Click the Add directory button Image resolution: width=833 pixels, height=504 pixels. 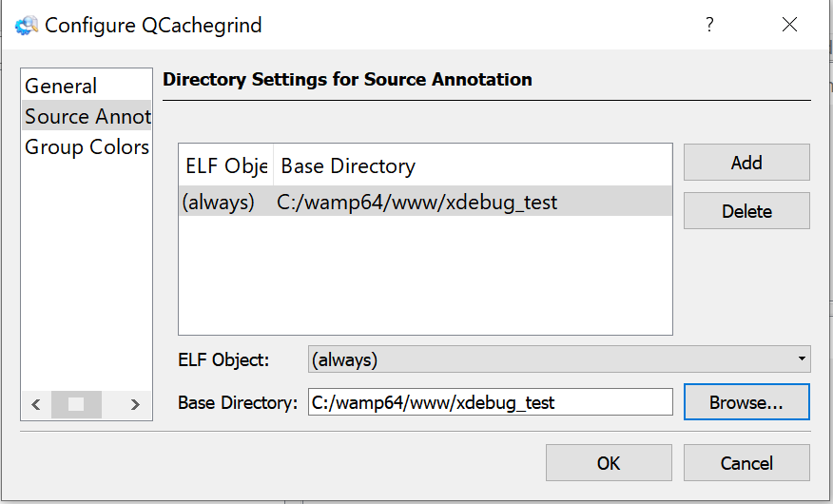pos(746,163)
